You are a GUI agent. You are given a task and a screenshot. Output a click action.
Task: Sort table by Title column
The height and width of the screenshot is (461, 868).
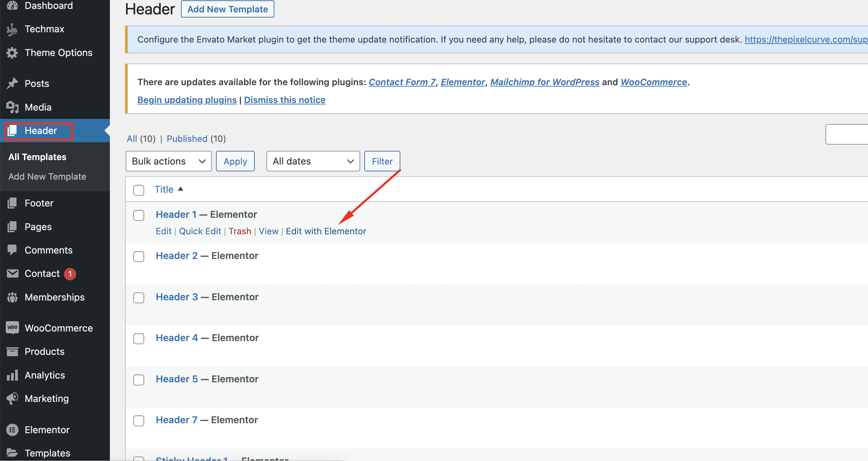click(x=164, y=189)
